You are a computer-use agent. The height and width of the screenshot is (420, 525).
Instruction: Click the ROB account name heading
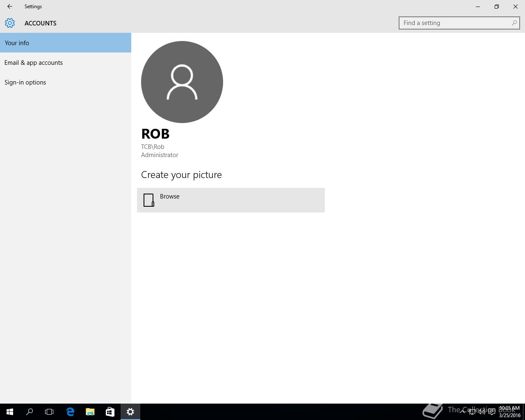pyautogui.click(x=155, y=134)
